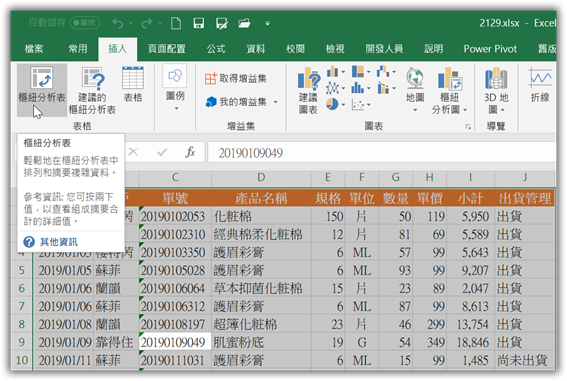Switch to the Power Pivot tab

(490, 49)
